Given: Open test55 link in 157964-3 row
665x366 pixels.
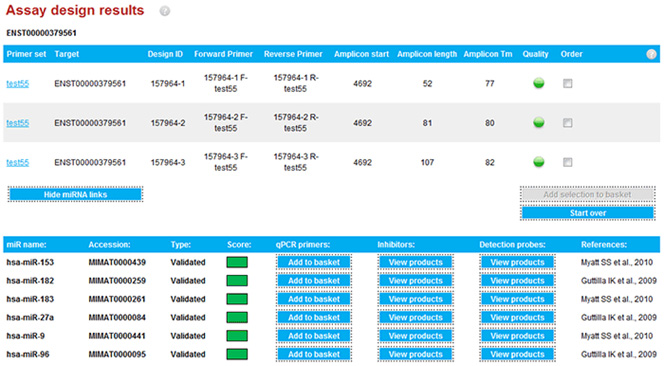Looking at the screenshot, I should pyautogui.click(x=18, y=162).
